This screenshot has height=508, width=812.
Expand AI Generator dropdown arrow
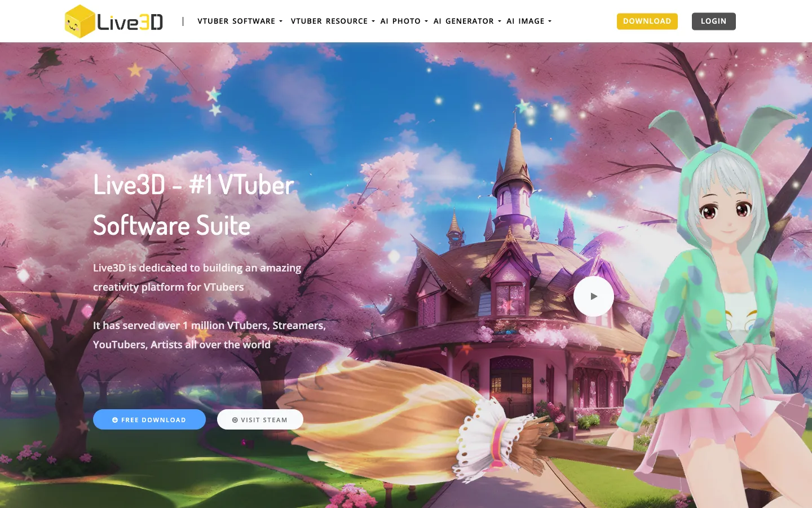pyautogui.click(x=499, y=21)
